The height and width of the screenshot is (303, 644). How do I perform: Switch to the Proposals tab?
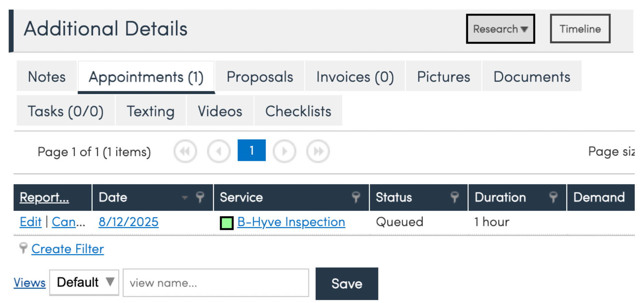[260, 77]
